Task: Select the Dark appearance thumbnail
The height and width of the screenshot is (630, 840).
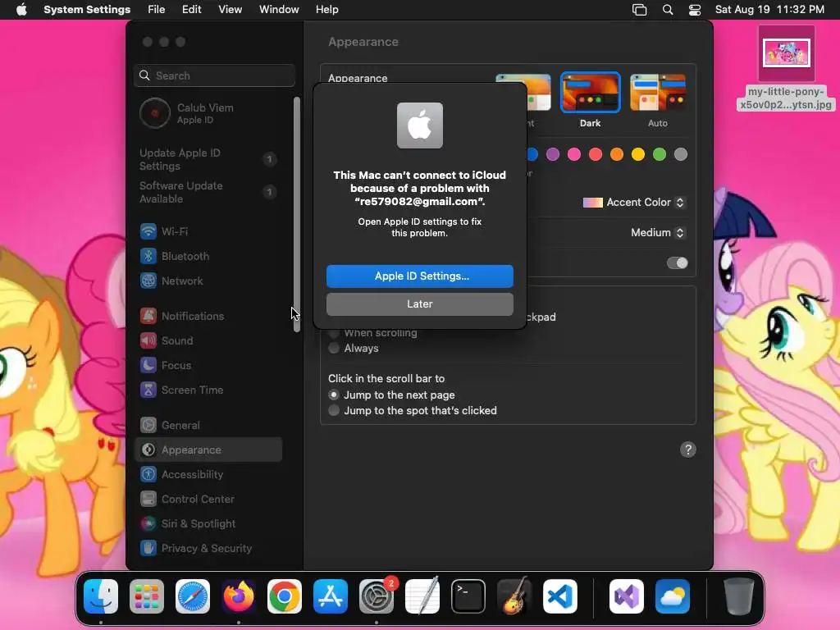Action: (591, 93)
